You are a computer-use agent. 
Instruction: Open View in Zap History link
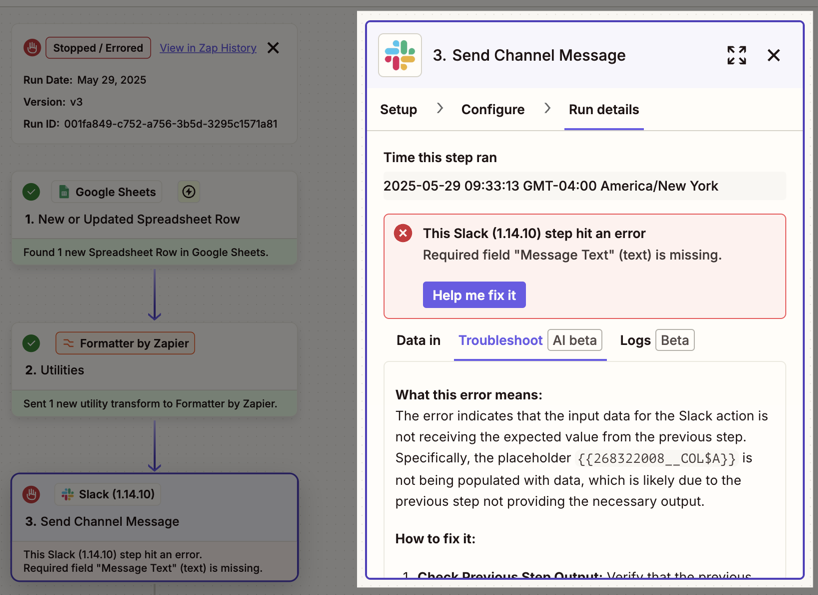point(208,48)
